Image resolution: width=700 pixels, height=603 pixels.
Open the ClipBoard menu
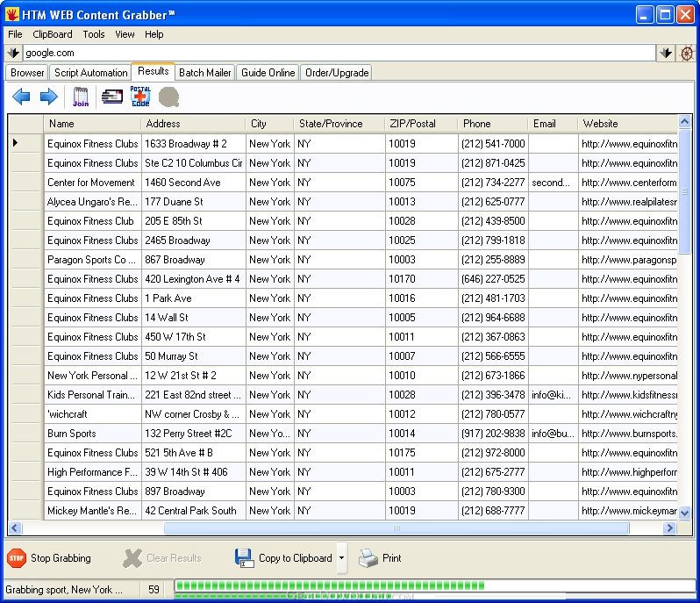(x=53, y=34)
